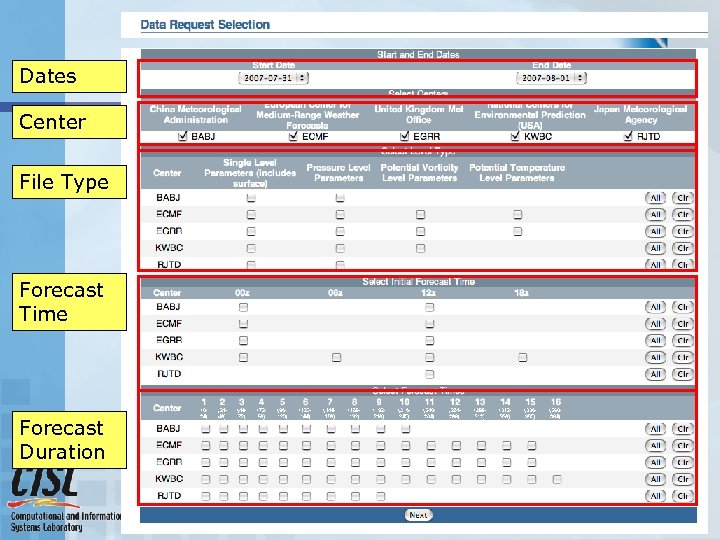This screenshot has width=720, height=540.
Task: Check BABJ Pressure Level Parameters box
Action: click(340, 198)
